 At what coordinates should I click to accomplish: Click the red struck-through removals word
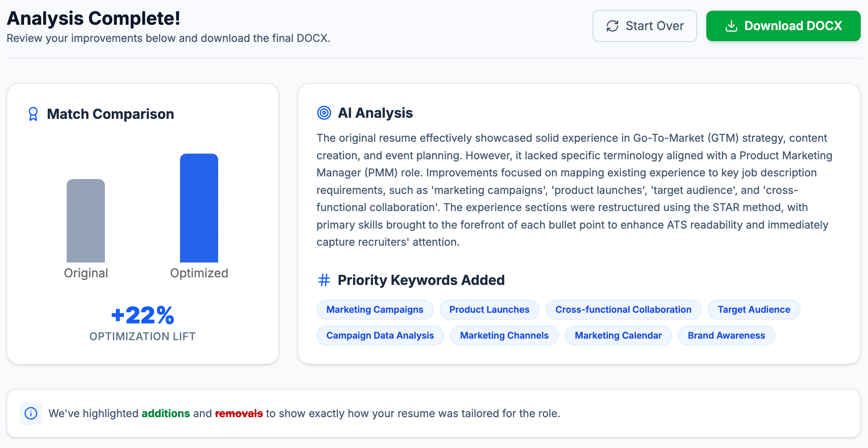239,413
